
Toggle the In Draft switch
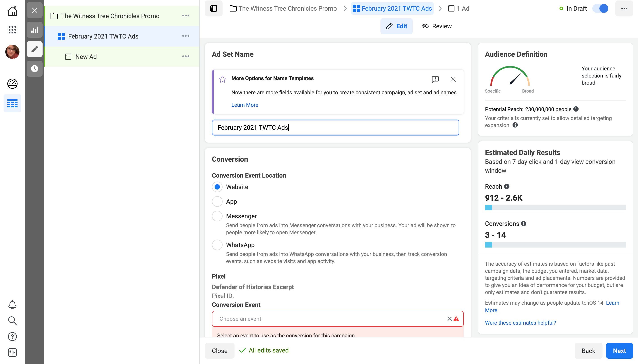pyautogui.click(x=601, y=8)
